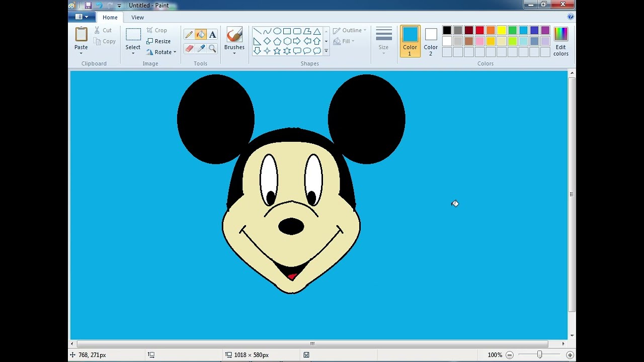Choose the Five-point star shape
The image size is (644, 362).
277,51
